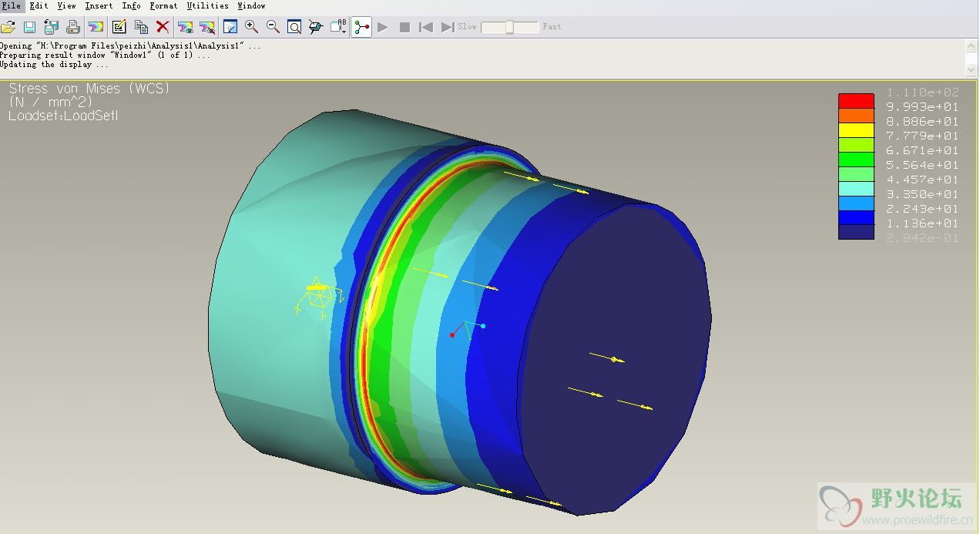
Task: Click legend value 7.779e+01
Action: coord(923,136)
